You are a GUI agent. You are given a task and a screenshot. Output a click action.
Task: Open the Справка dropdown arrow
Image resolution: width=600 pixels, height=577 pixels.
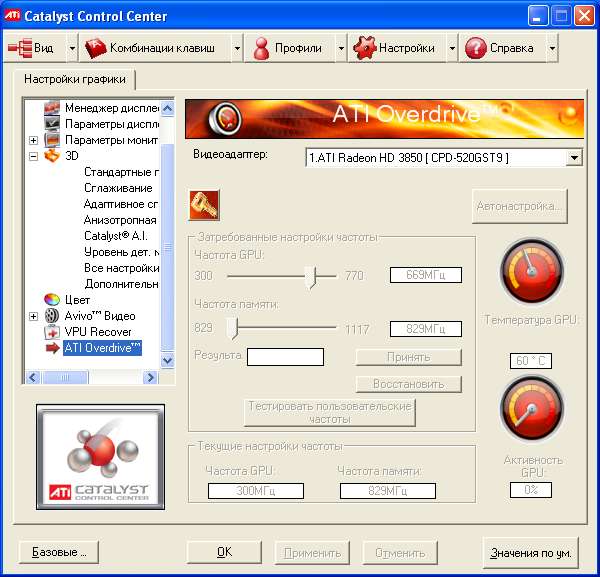[552, 48]
